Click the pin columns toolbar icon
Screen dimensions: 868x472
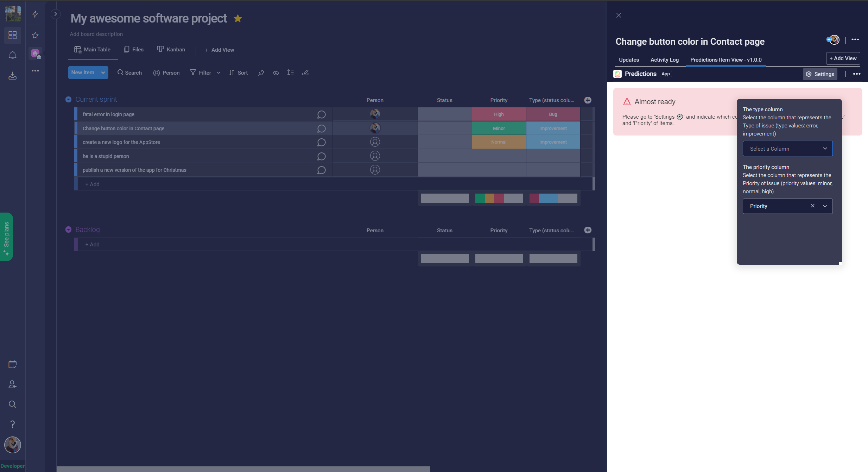point(261,73)
